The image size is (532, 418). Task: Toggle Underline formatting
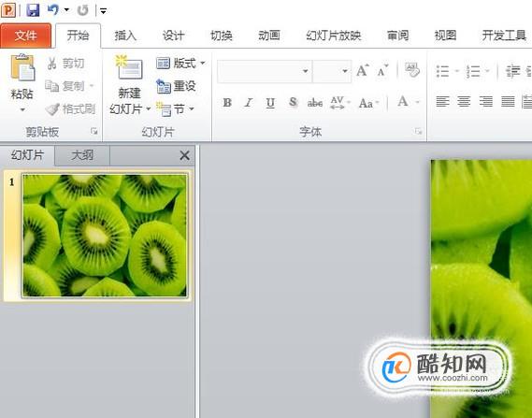click(270, 102)
